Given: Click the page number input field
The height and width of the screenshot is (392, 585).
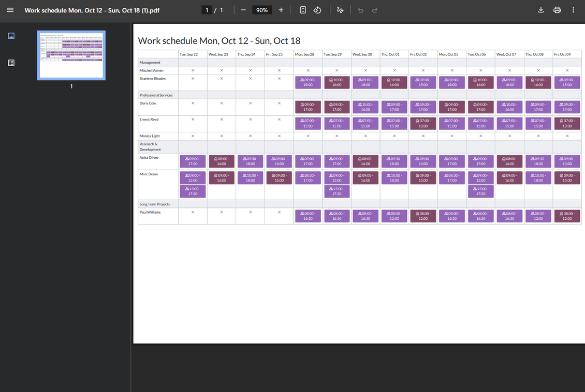Looking at the screenshot, I should (x=207, y=10).
